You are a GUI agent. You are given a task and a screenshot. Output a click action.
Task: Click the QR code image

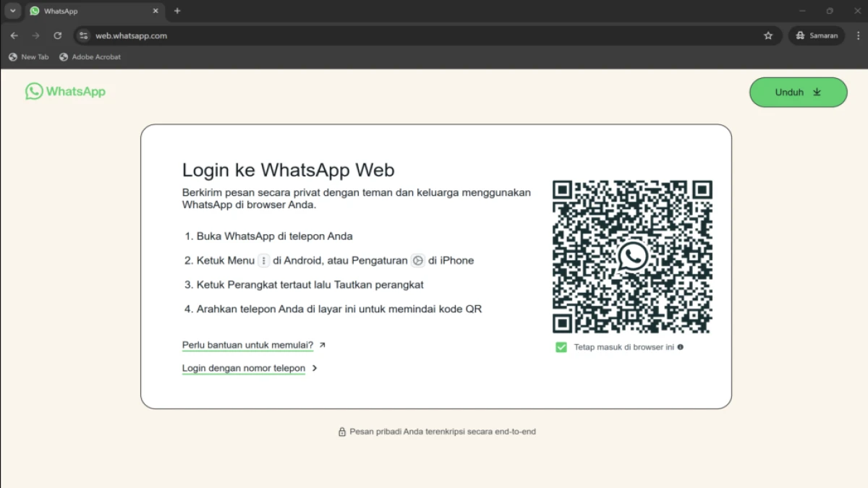tap(632, 257)
